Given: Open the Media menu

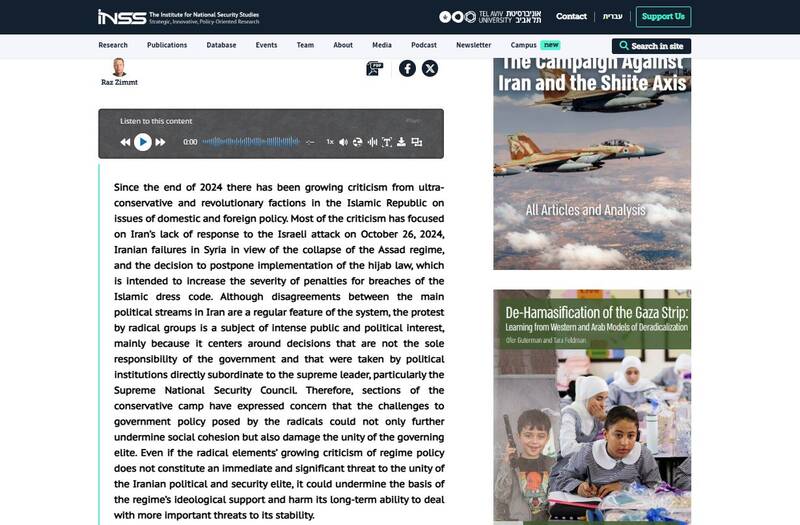Looking at the screenshot, I should [382, 45].
